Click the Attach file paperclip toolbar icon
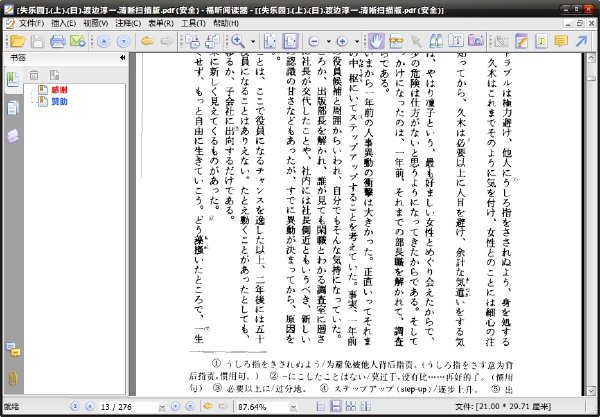 [x=501, y=41]
